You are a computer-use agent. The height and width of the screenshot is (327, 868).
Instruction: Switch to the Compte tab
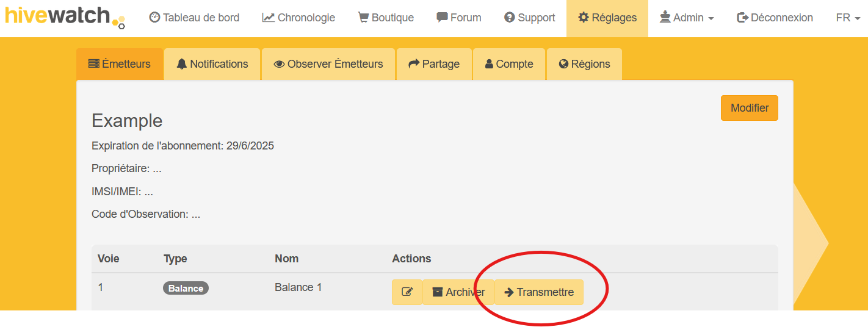[509, 64]
